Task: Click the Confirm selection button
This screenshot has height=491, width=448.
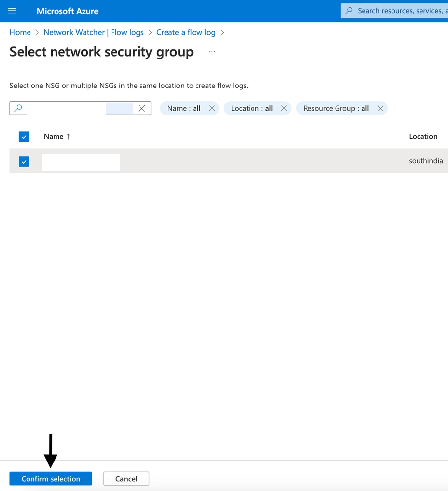Action: [51, 479]
